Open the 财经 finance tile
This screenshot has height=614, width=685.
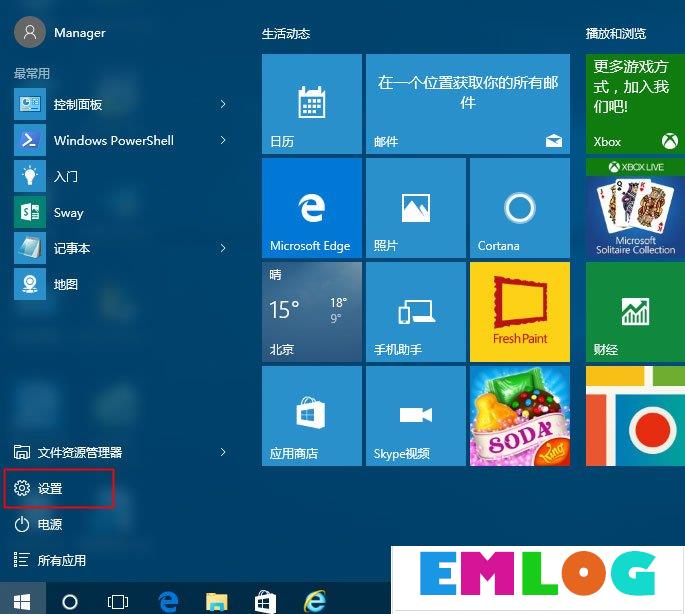click(635, 312)
